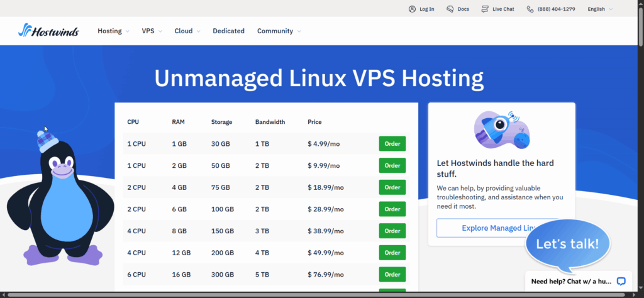Click the Hostwinds logo
Viewport: 644px width, 298px height.
coord(48,31)
